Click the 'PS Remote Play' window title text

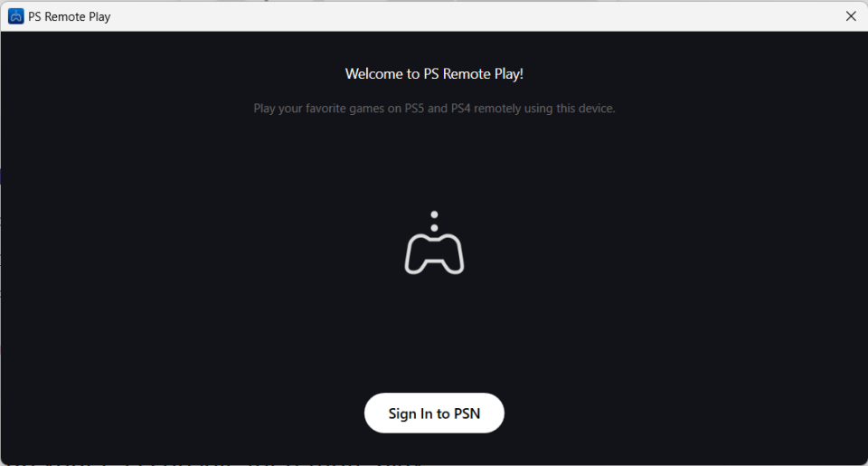[x=70, y=16]
